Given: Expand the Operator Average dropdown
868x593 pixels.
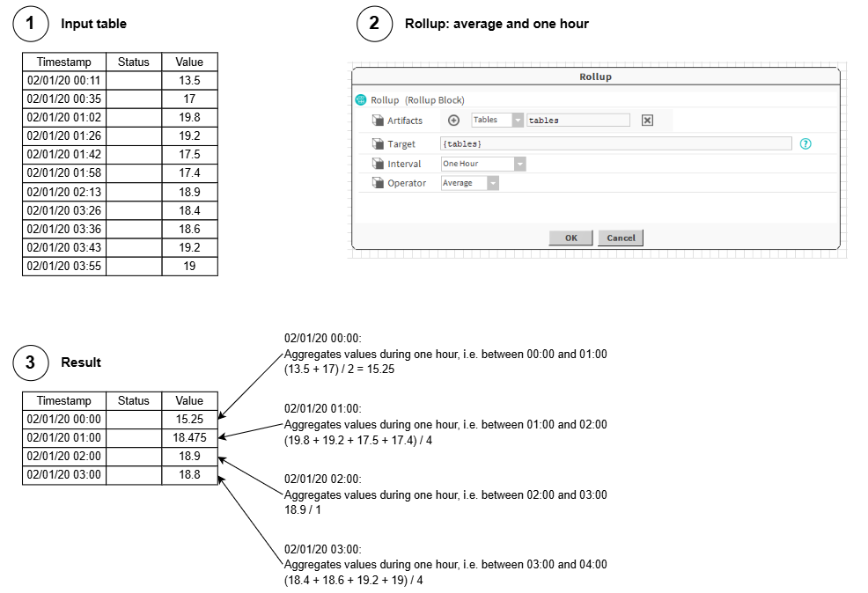Looking at the screenshot, I should click(x=493, y=183).
